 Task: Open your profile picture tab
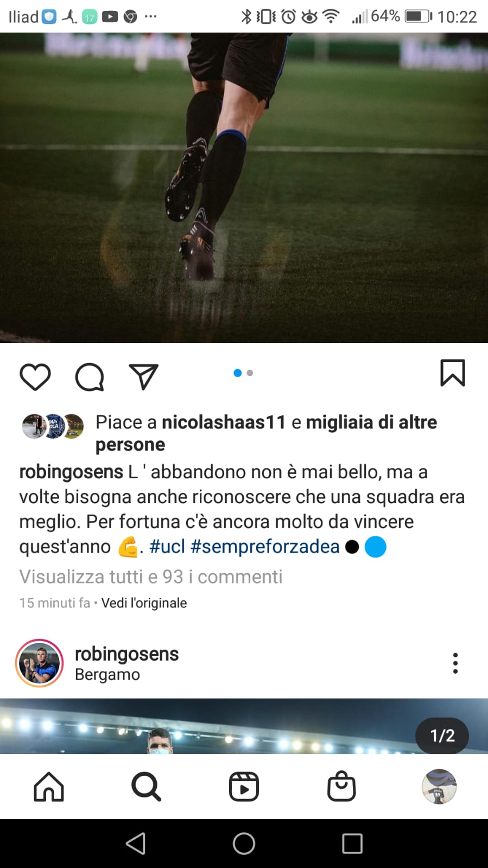click(439, 787)
